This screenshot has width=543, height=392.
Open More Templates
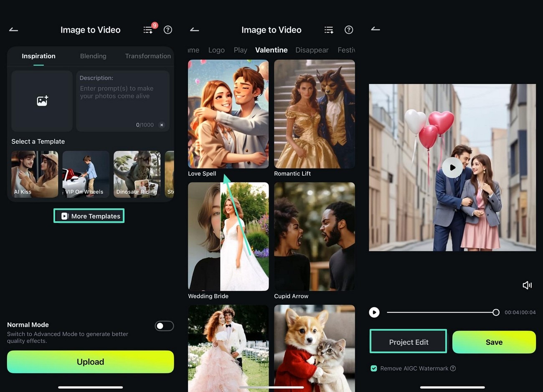point(89,216)
